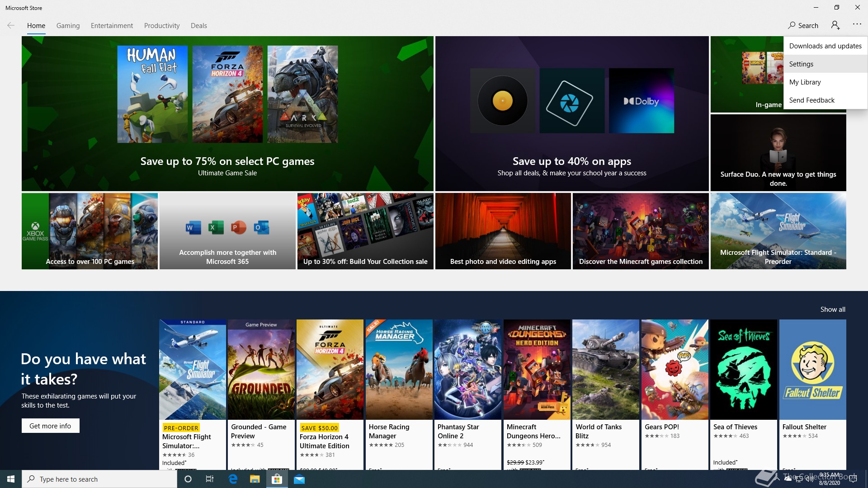
Task: Switch to the Gaming tab
Action: (68, 26)
